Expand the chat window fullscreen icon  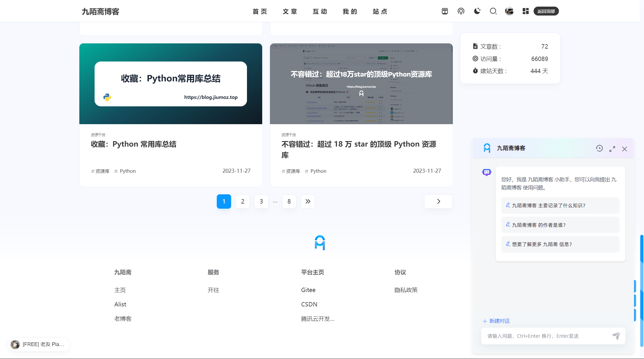612,149
